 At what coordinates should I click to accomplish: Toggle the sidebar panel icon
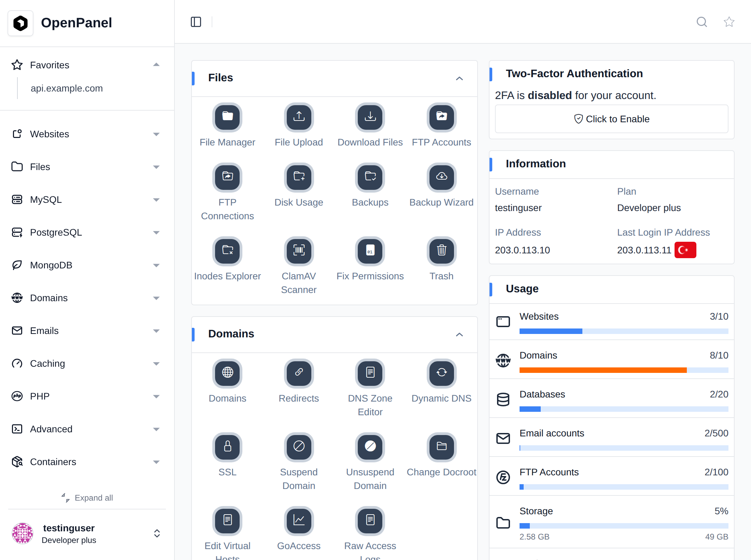coord(196,22)
